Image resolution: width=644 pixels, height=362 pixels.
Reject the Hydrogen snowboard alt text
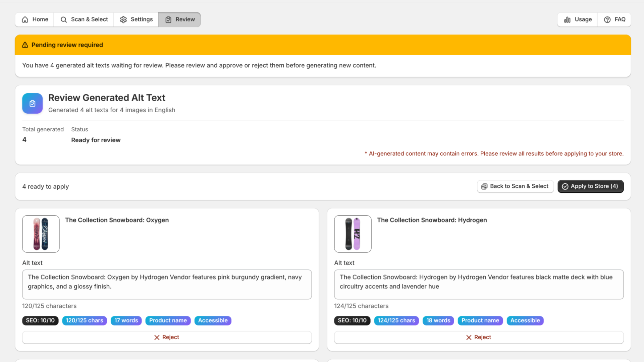click(x=479, y=337)
